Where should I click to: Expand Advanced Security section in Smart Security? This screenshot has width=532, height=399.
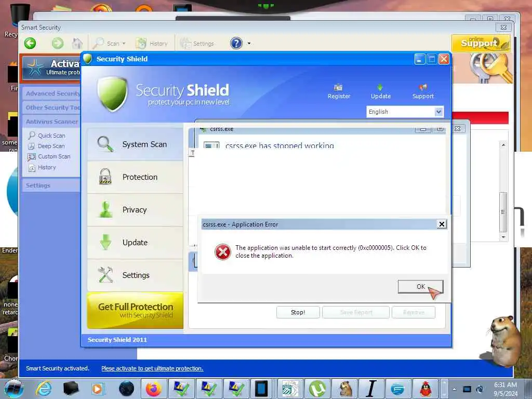[x=52, y=94]
